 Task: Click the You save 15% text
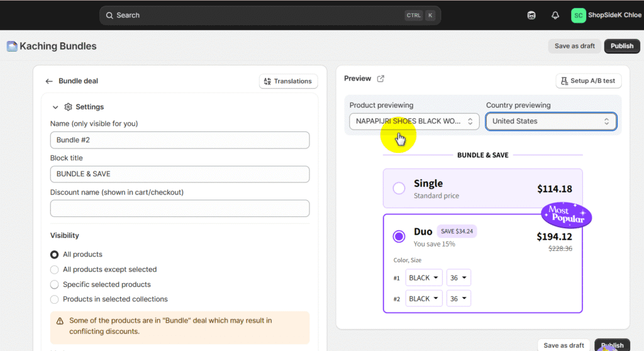coord(434,244)
